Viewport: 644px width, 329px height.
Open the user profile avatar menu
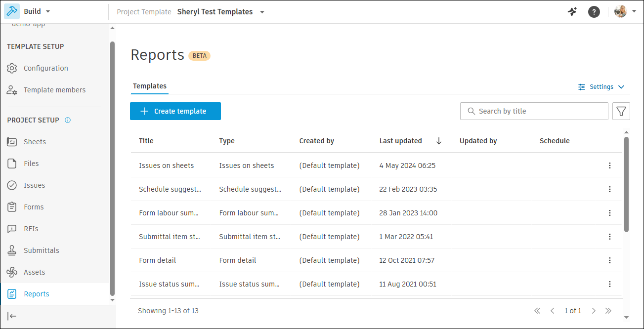pyautogui.click(x=625, y=11)
